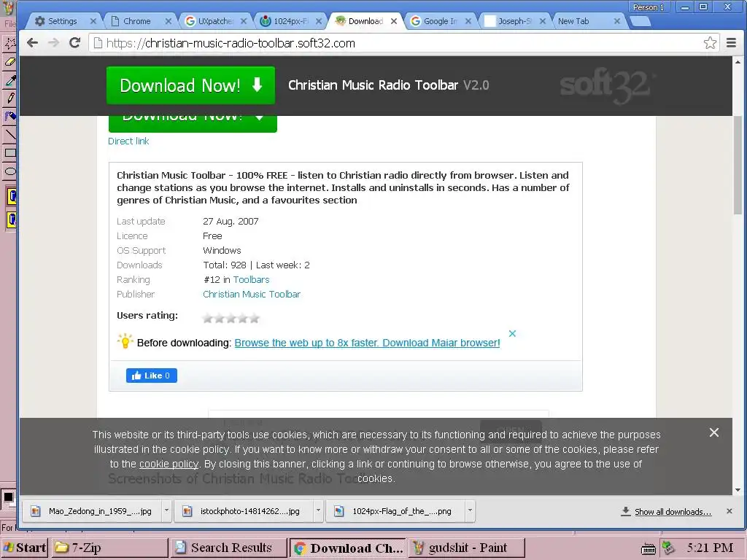The image size is (747, 560).
Task: Switch to the Google Im tab
Action: pyautogui.click(x=441, y=21)
